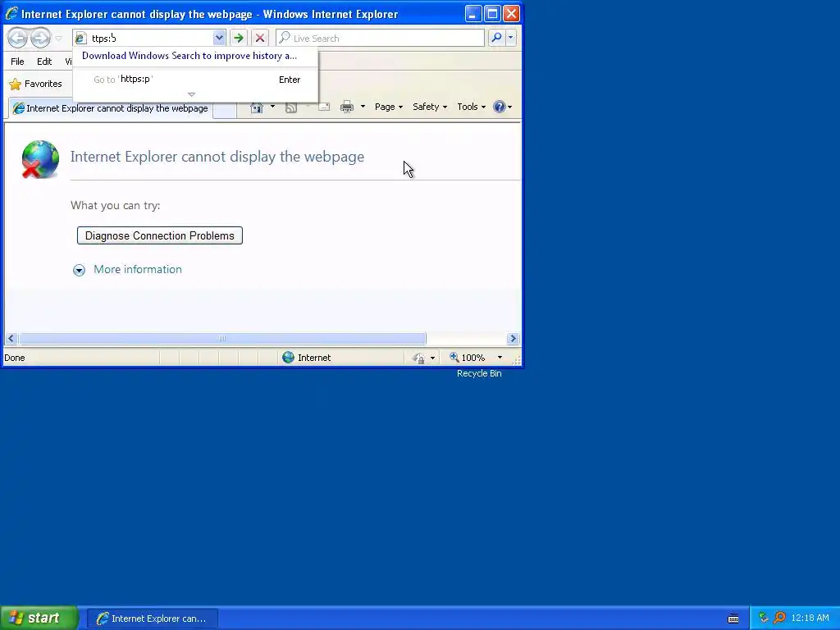The height and width of the screenshot is (630, 840).
Task: Click the Forward navigation arrow
Action: (40, 38)
